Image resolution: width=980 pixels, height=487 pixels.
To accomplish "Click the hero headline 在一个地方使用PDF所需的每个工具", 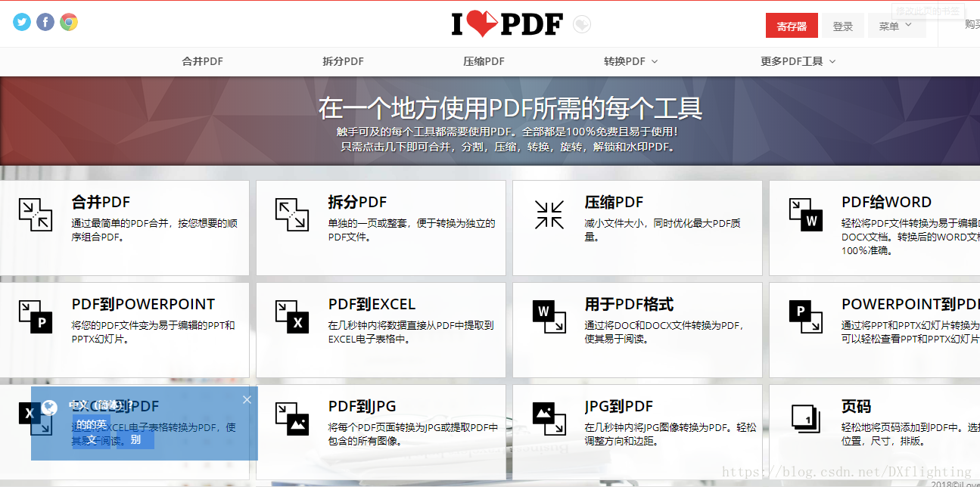I will [510, 108].
